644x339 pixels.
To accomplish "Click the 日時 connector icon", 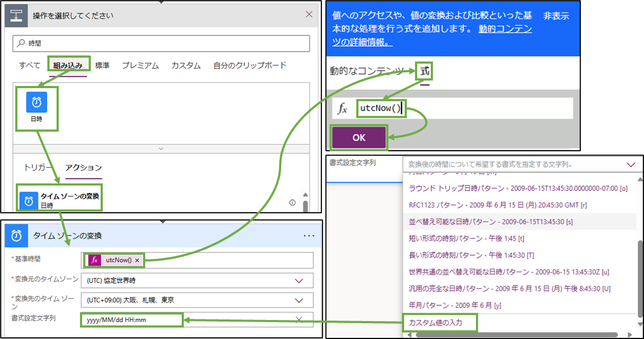I will tap(36, 102).
